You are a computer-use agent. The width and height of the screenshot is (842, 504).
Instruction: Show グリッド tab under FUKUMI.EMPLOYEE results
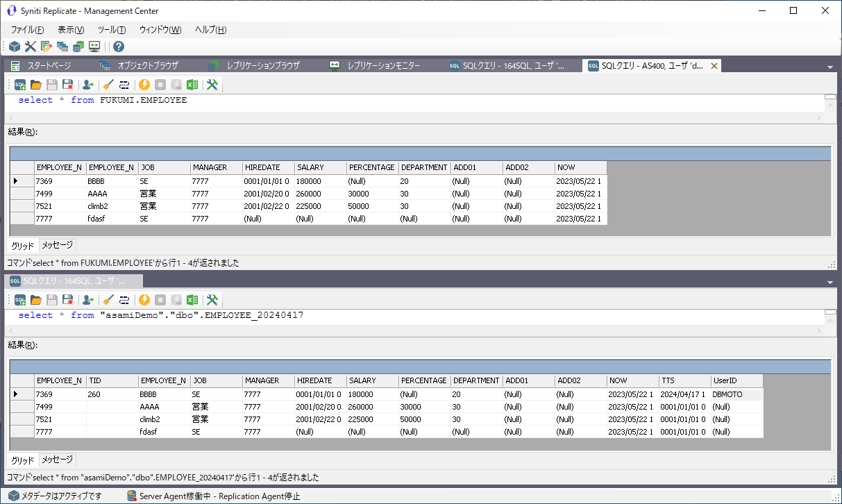[x=23, y=245]
